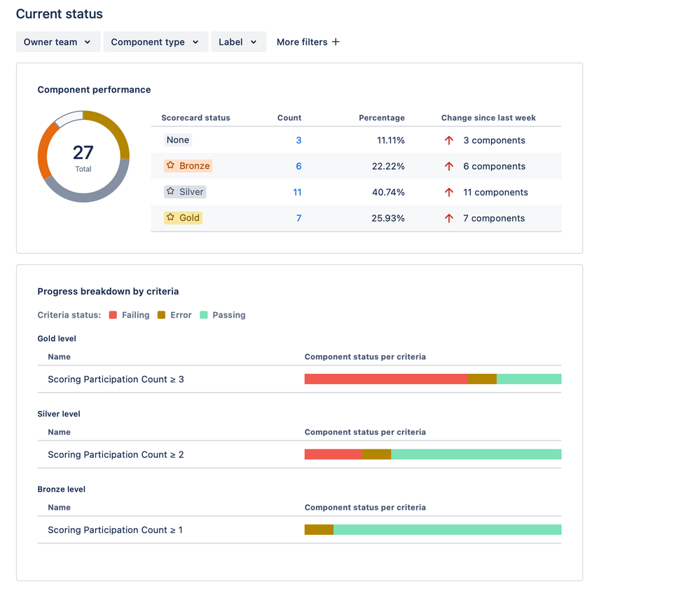Click the Progress breakdown by criteria heading
700x596 pixels.
[x=108, y=291]
